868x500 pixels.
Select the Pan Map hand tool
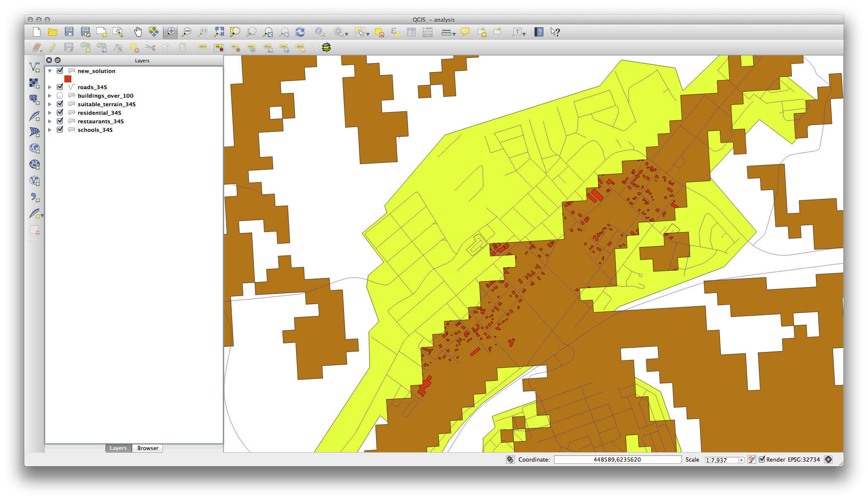coord(138,32)
